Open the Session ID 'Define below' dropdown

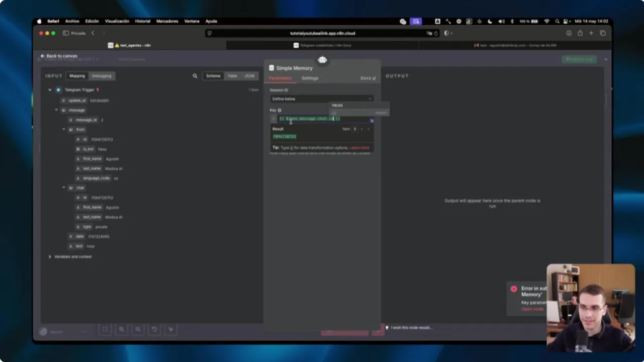point(321,99)
